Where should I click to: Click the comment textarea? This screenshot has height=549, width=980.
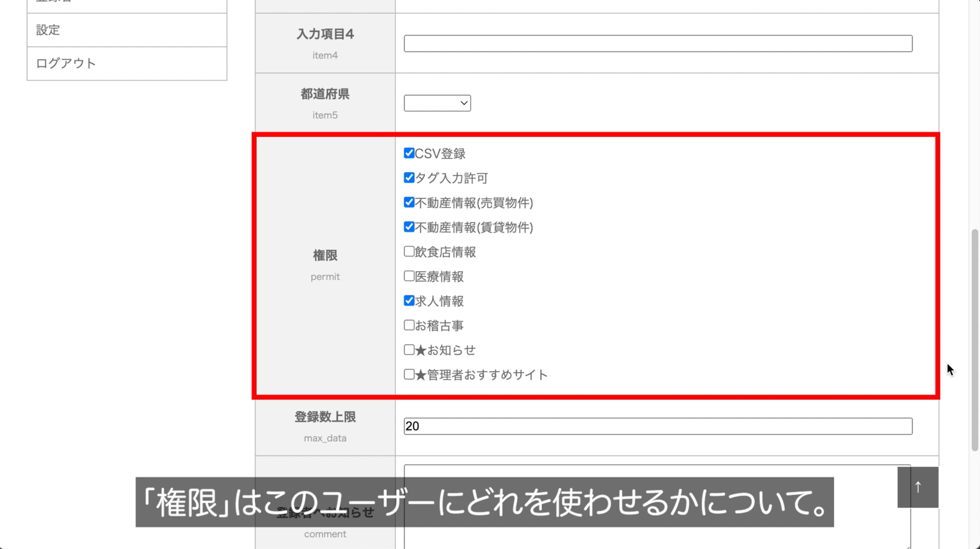(x=657, y=507)
